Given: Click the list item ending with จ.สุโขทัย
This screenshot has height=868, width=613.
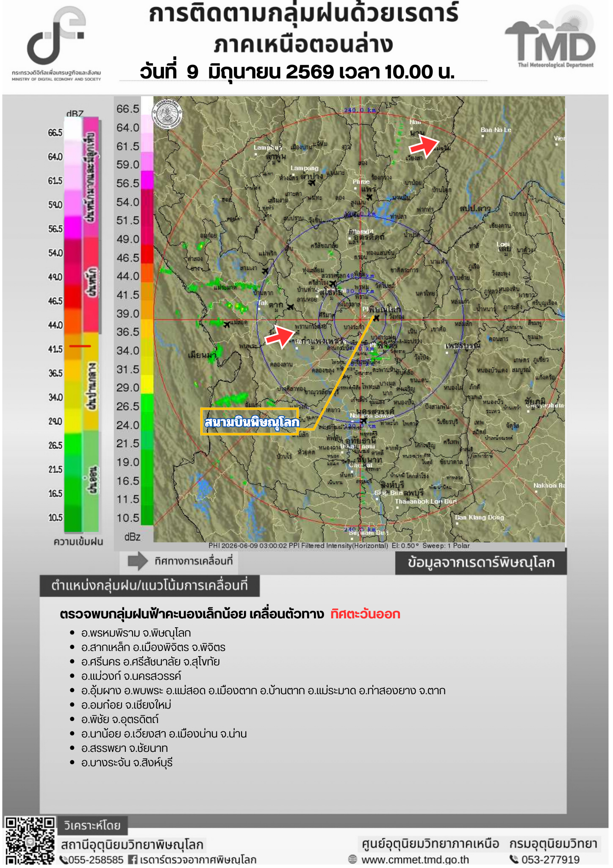Looking at the screenshot, I should pos(150,662).
